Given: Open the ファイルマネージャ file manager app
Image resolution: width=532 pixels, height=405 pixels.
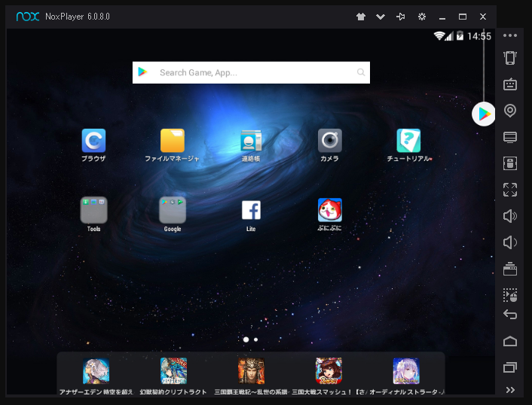Looking at the screenshot, I should [x=173, y=141].
